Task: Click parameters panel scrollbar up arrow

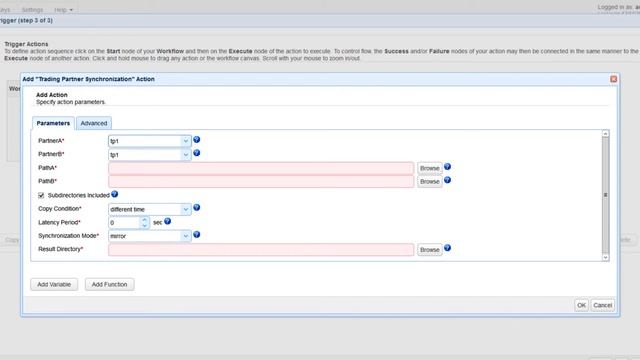Action: pos(606,134)
